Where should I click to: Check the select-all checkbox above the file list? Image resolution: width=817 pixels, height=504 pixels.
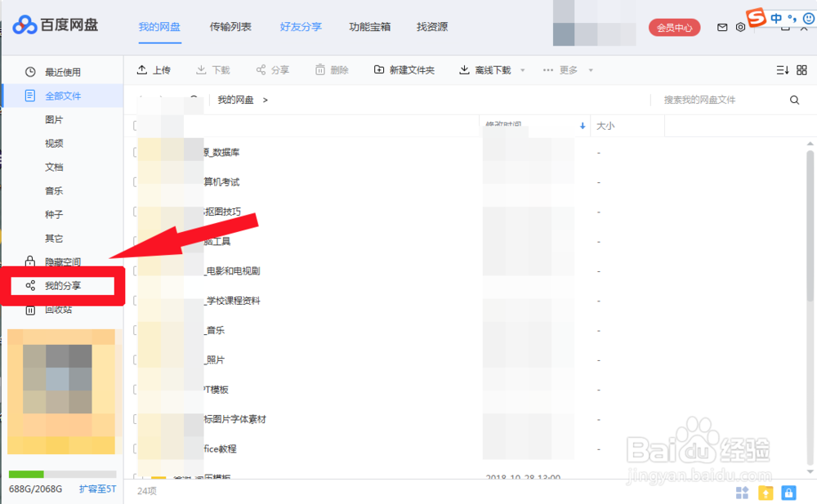coord(136,127)
